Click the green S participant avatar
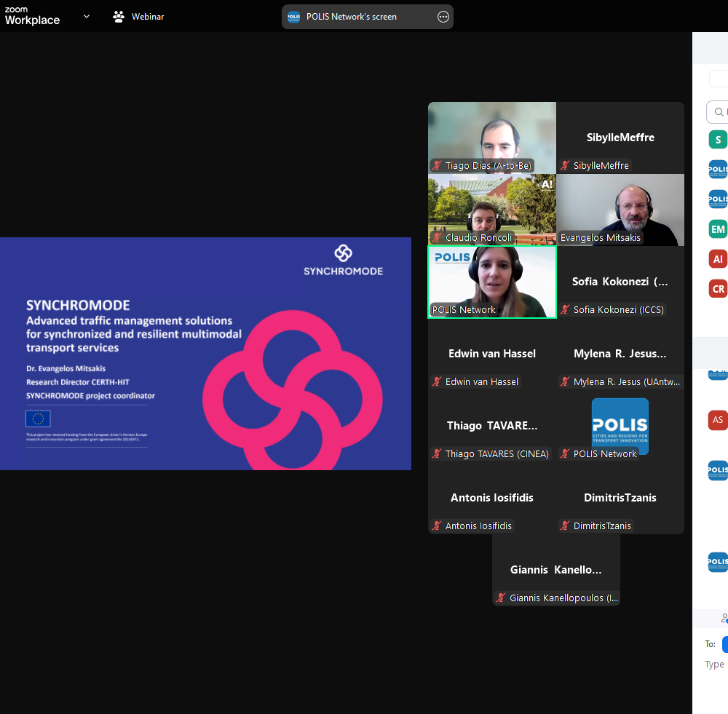The image size is (728, 714). coord(718,139)
